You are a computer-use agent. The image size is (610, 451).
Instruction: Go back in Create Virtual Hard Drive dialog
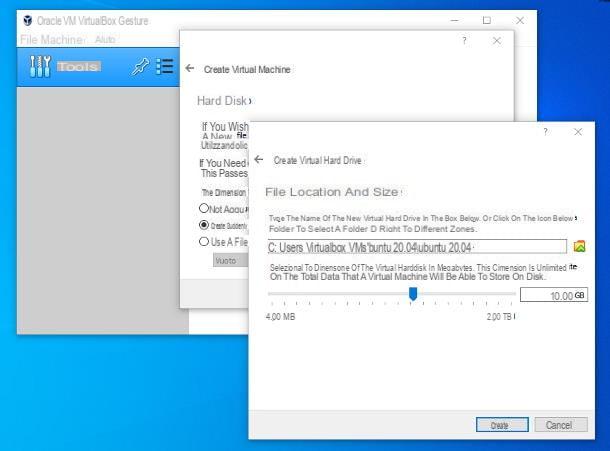(x=259, y=160)
